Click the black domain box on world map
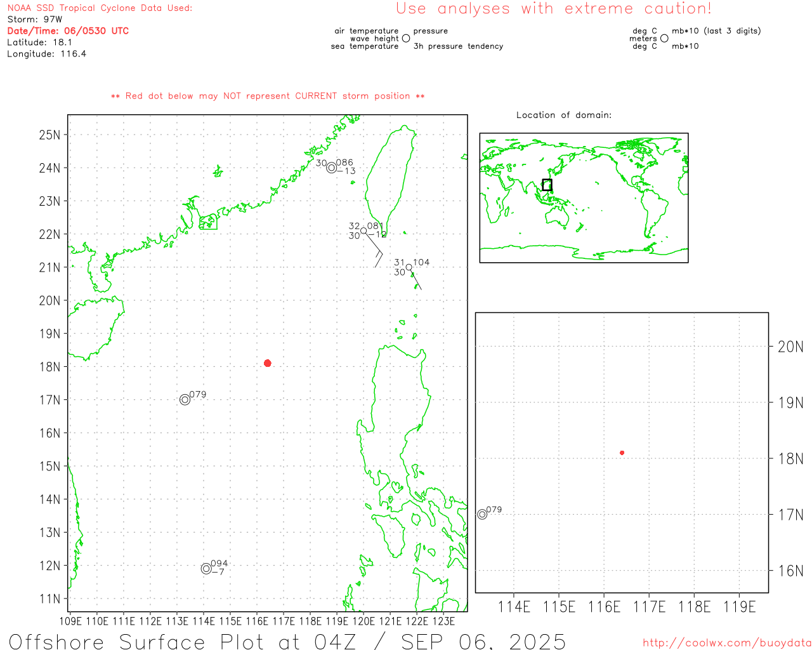Image resolution: width=812 pixels, height=650 pixels. point(547,185)
